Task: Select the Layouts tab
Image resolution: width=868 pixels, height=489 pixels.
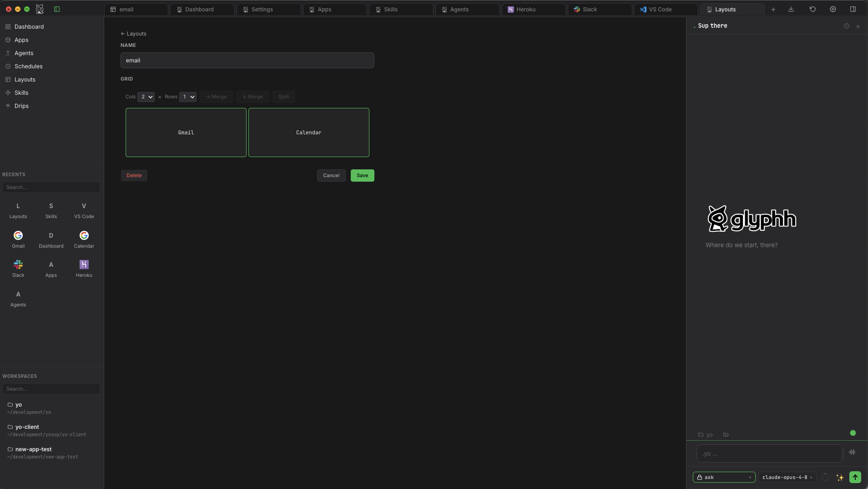Action: (732, 10)
